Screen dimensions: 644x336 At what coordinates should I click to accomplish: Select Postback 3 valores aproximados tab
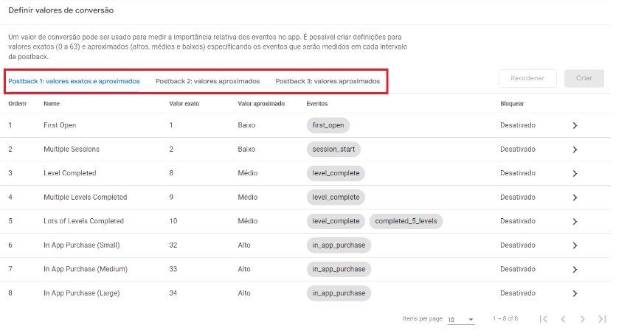pyautogui.click(x=328, y=81)
